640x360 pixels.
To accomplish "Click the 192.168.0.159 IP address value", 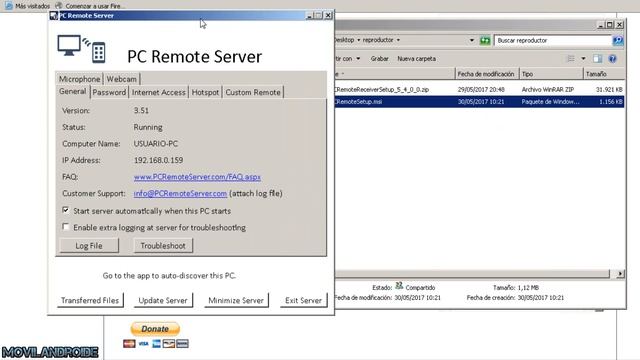I will pyautogui.click(x=158, y=160).
